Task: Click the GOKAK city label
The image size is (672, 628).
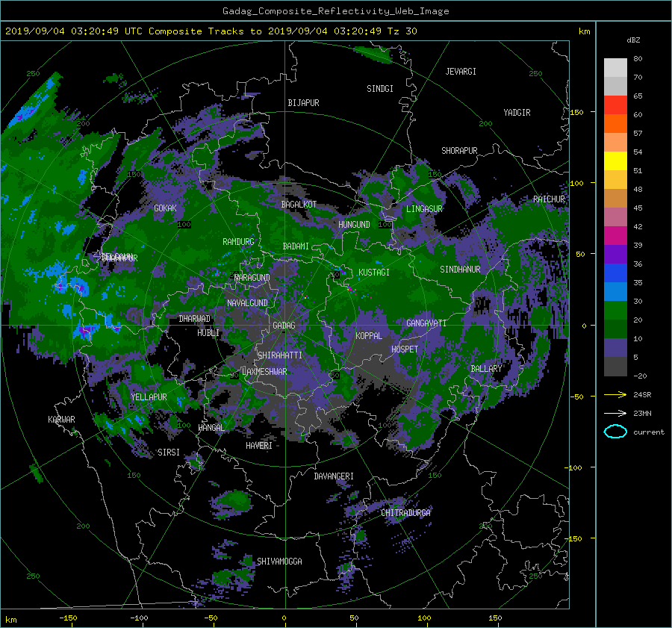Action: point(165,208)
